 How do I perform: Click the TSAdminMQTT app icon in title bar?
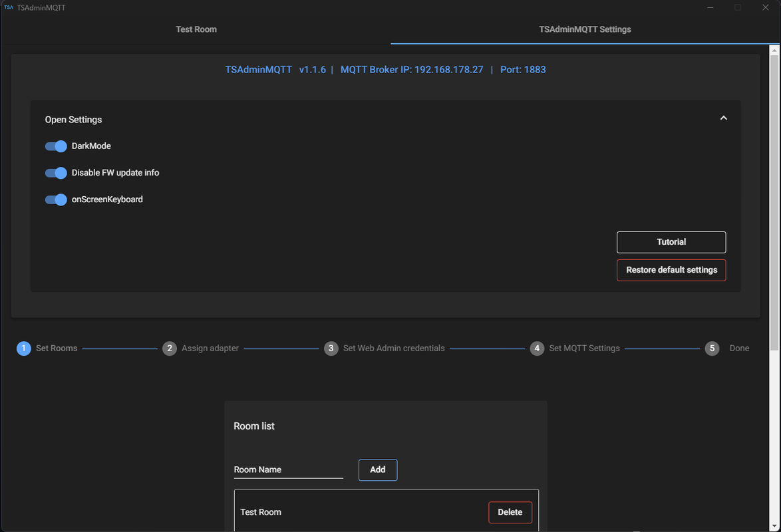9,7
